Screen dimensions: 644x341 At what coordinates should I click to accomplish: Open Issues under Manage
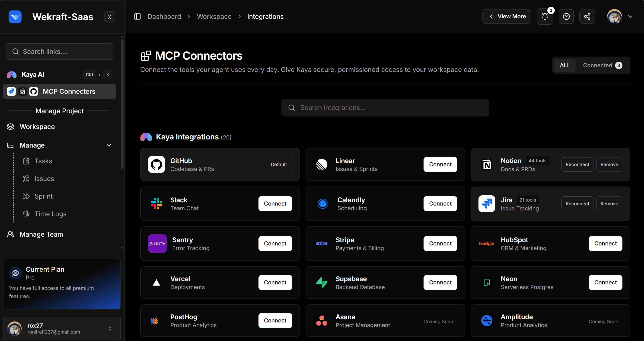(44, 179)
